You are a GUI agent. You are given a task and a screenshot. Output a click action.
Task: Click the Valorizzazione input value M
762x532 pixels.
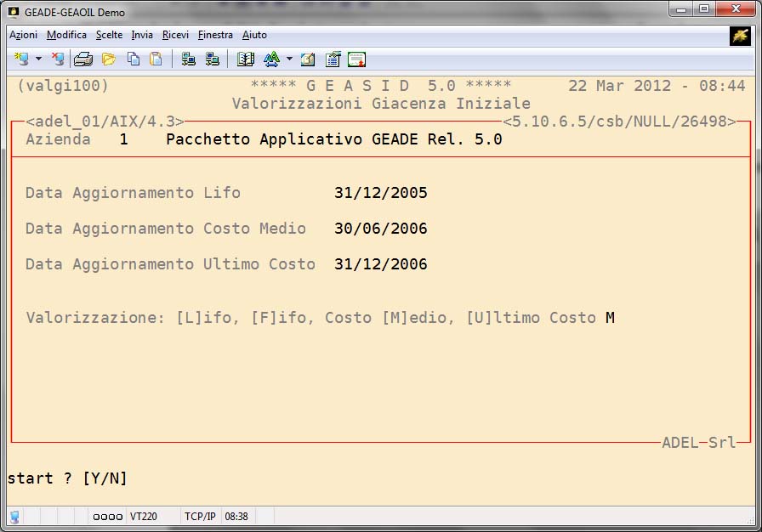(x=610, y=318)
